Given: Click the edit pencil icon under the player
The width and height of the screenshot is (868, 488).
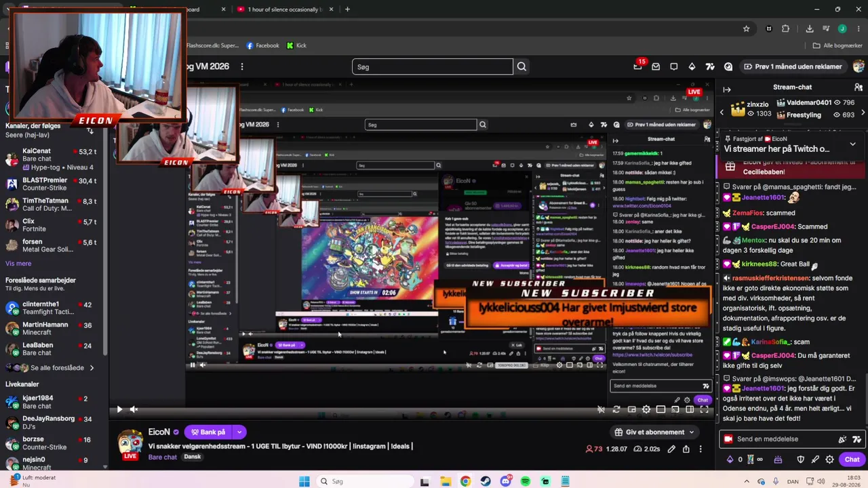Looking at the screenshot, I should point(671,449).
